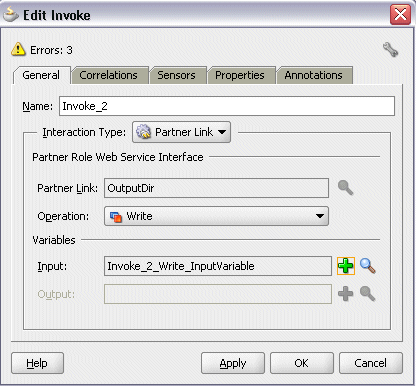
Task: Click the Partner Link browse magnifier icon
Action: [345, 188]
